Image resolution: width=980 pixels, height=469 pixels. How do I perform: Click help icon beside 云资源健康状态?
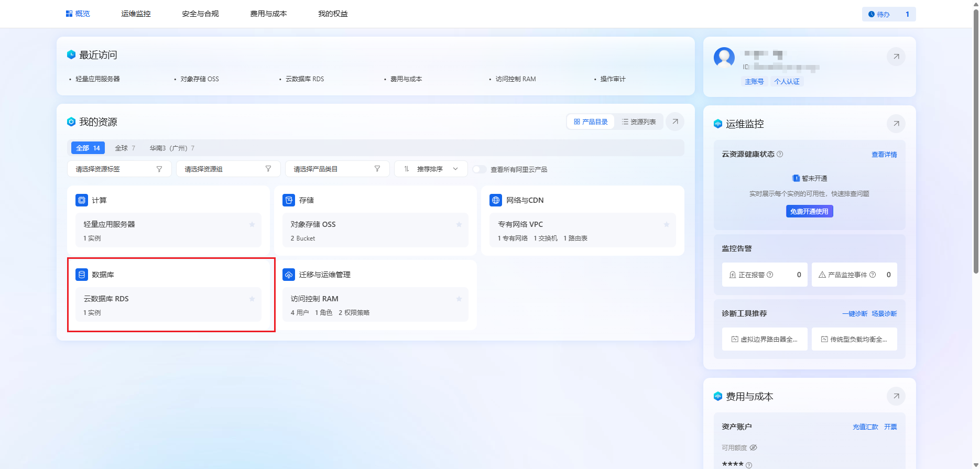point(780,154)
